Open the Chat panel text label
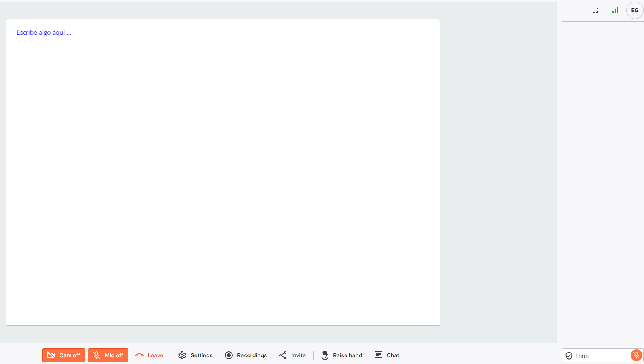Screen dimensions: 644x364 [x=393, y=355]
